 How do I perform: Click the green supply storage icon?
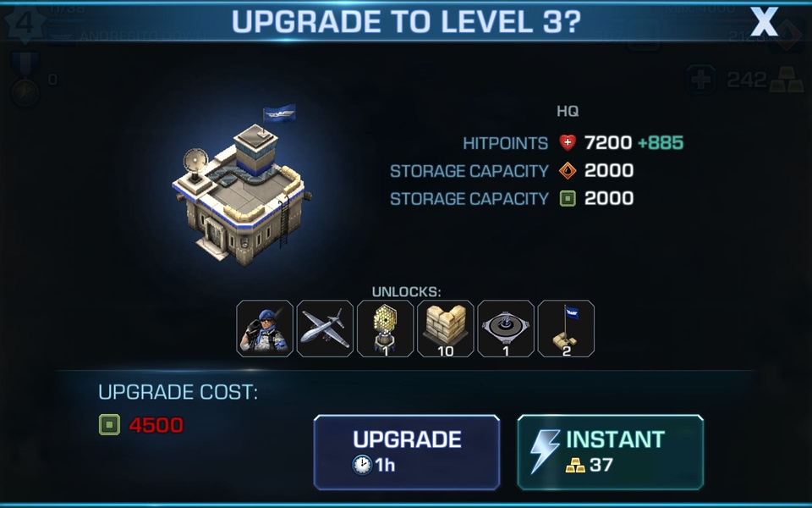pyautogui.click(x=568, y=198)
